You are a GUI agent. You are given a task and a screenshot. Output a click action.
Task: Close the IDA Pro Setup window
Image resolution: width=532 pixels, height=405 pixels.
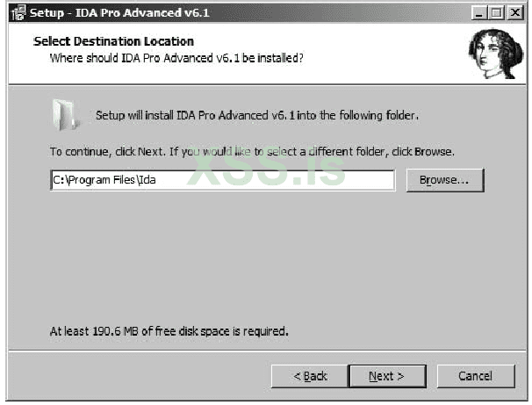click(x=515, y=13)
